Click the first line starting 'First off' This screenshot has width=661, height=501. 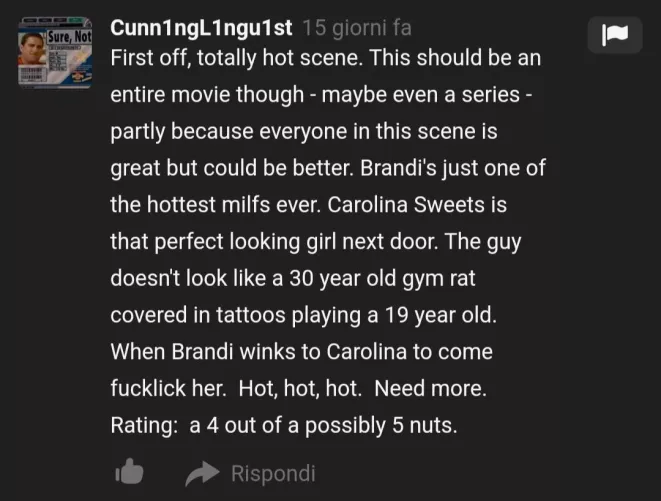(325, 58)
